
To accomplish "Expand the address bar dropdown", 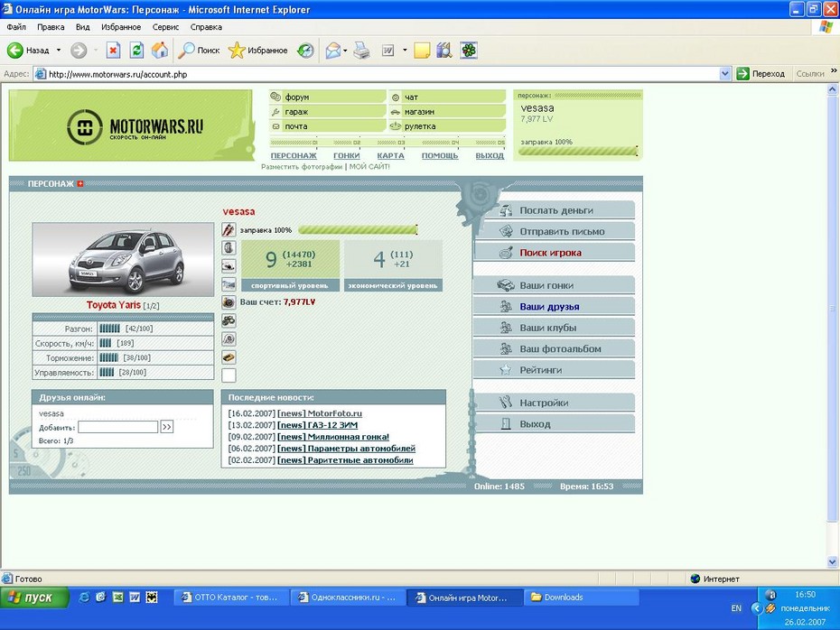I will click(724, 74).
